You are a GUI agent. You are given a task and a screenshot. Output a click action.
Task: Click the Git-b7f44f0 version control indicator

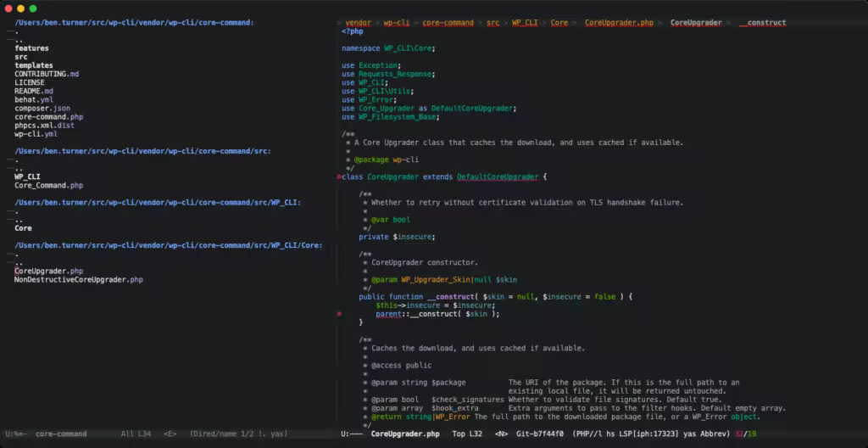click(540, 434)
